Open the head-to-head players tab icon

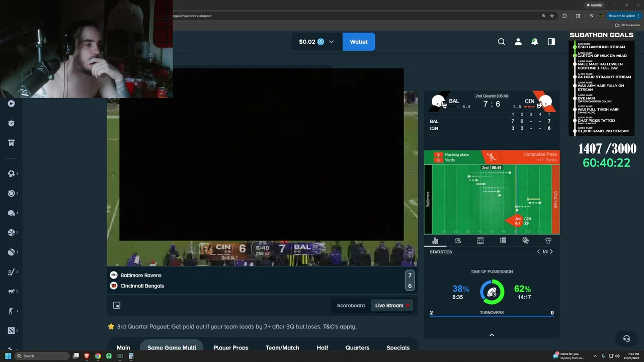(458, 241)
